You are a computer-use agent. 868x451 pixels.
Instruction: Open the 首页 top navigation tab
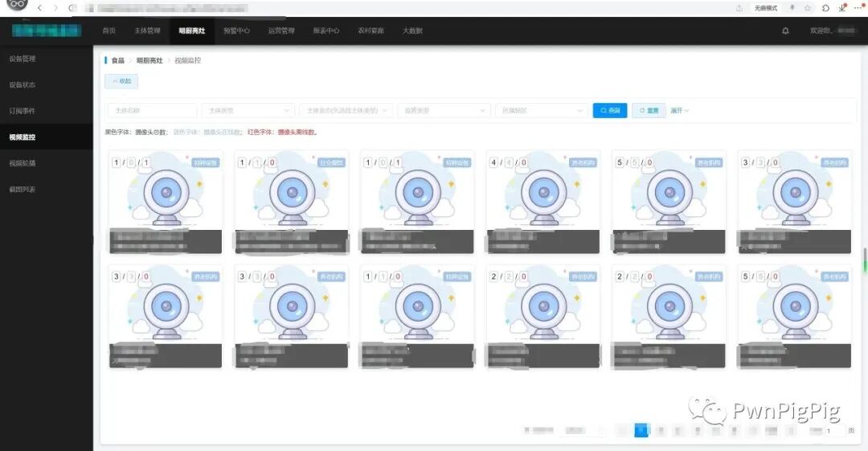click(109, 31)
